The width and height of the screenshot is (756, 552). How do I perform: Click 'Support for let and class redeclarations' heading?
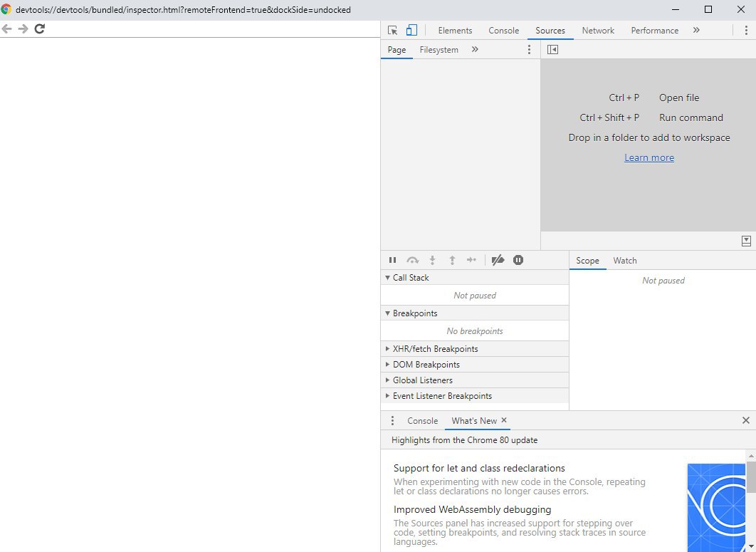(x=479, y=468)
